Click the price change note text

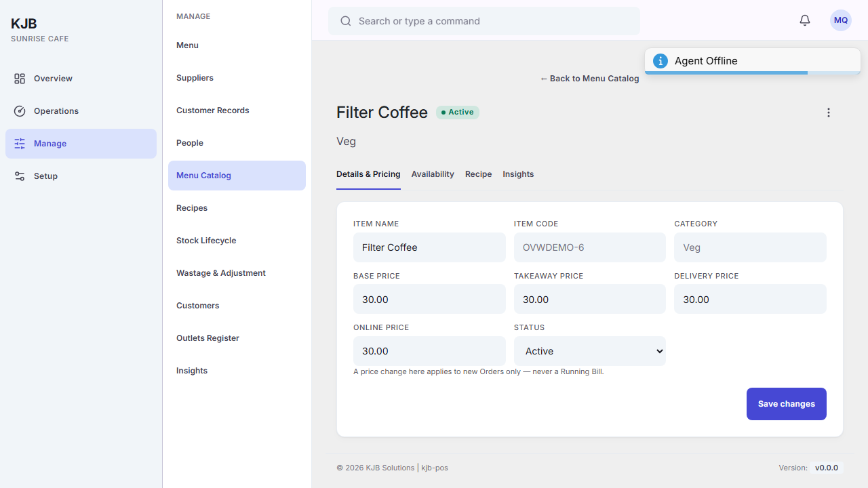[479, 371]
